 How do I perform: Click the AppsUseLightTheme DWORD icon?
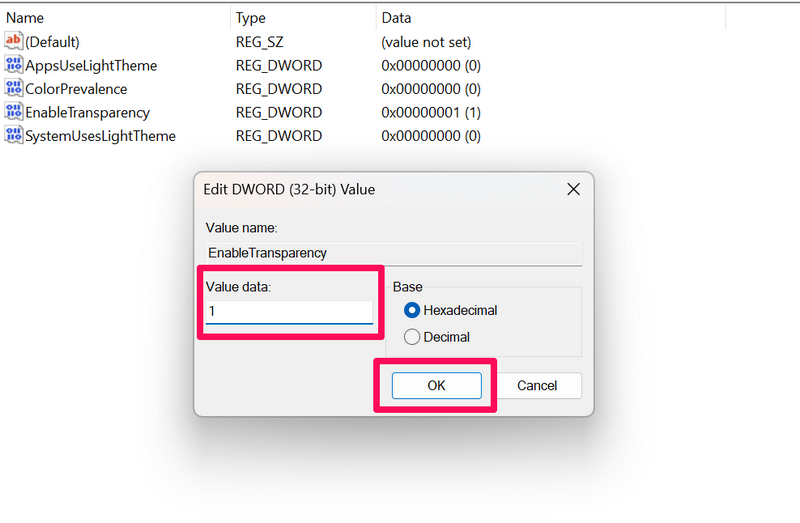(x=14, y=65)
